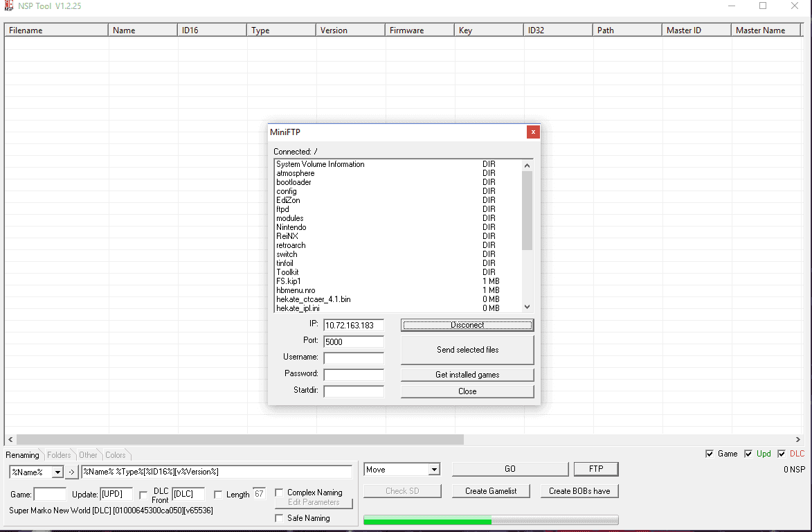Sort by the Name column header
This screenshot has width=812, height=532.
click(143, 30)
